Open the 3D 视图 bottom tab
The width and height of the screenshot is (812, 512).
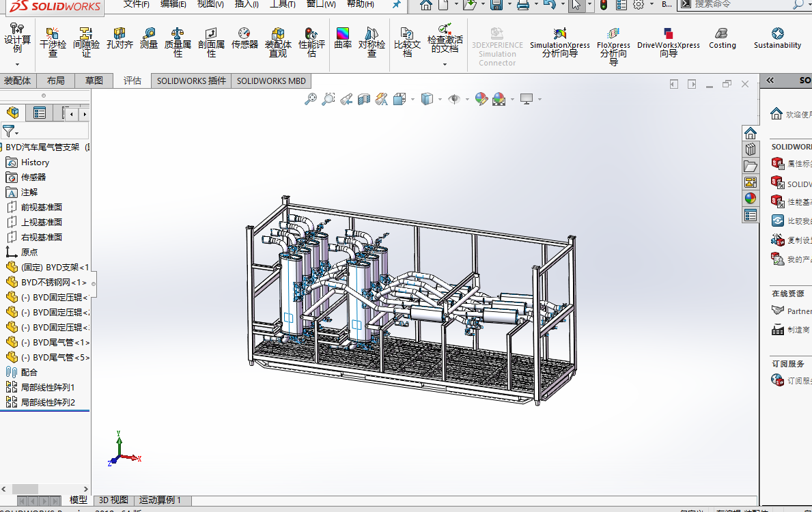(113, 500)
